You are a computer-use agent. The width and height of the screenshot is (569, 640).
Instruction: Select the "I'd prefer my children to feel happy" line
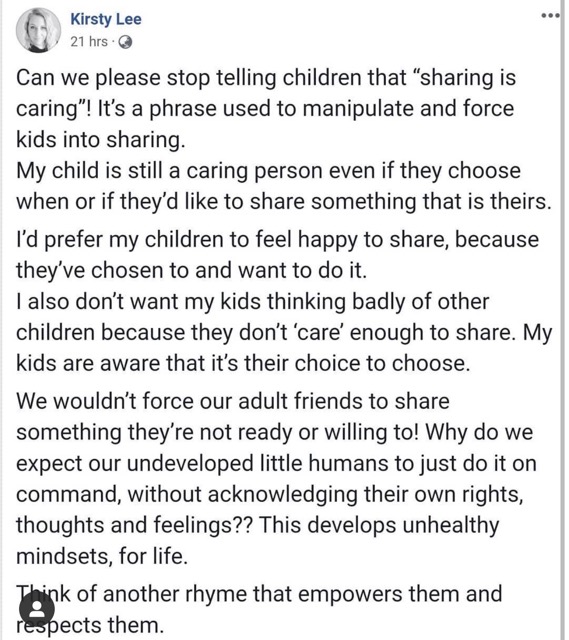(x=278, y=240)
